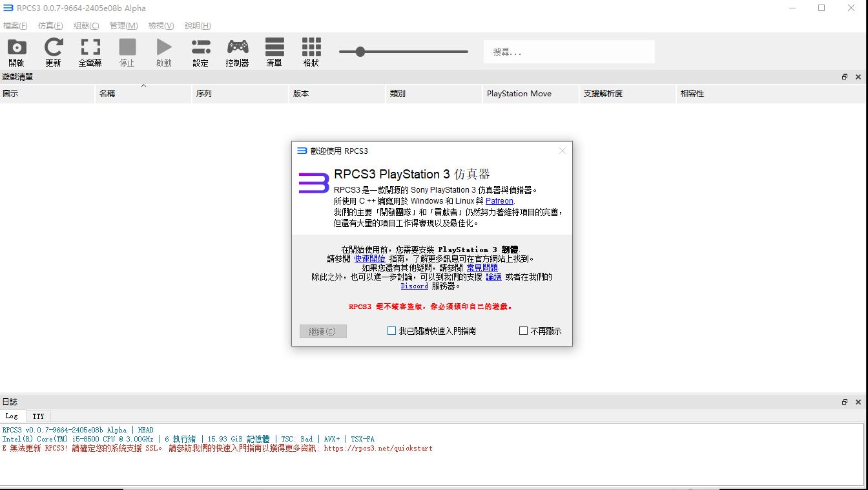The height and width of the screenshot is (490, 868).
Task: Follow the Patreon link
Action: coord(499,201)
